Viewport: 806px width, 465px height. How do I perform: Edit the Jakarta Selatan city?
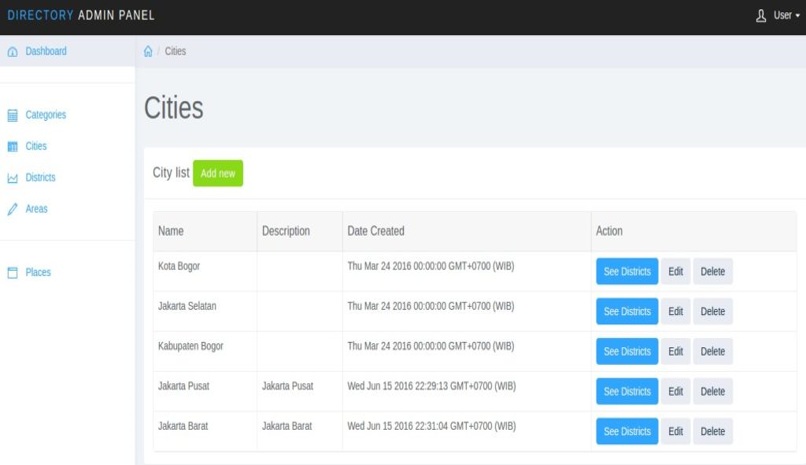676,312
